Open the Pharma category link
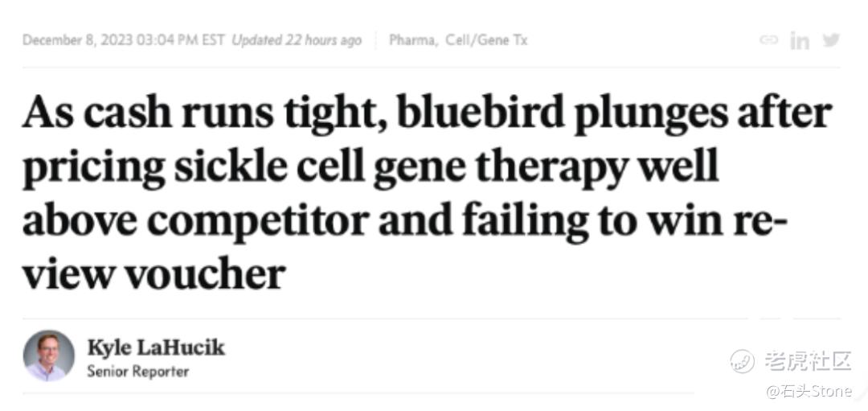The image size is (868, 411). click(412, 39)
